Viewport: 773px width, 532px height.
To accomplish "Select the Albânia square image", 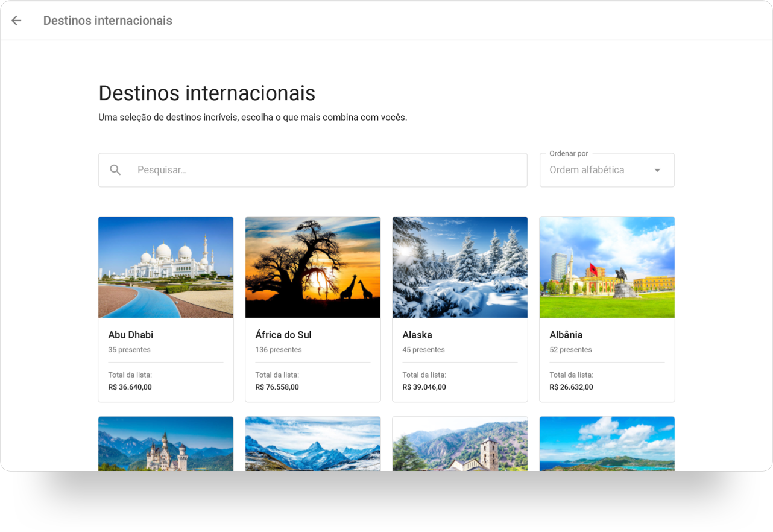I will tap(607, 267).
